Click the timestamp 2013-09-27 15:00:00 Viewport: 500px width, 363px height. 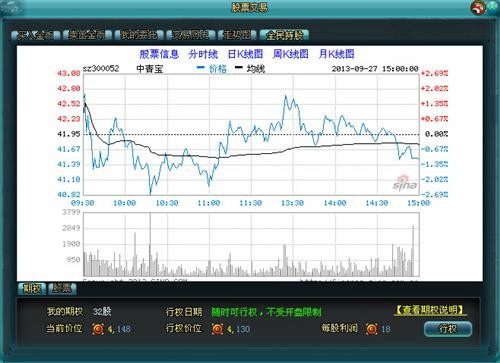(x=375, y=69)
